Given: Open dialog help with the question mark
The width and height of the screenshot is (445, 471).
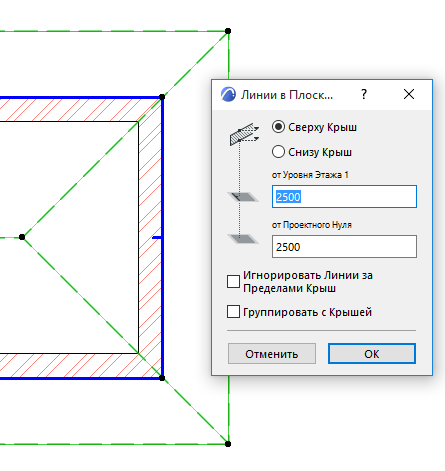Looking at the screenshot, I should coord(364,94).
